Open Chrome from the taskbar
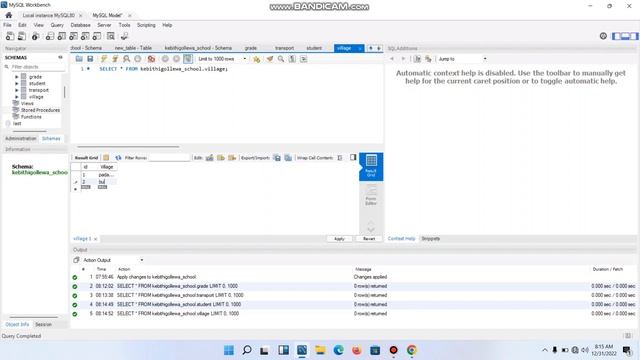This screenshot has width=640, height=360. (411, 350)
